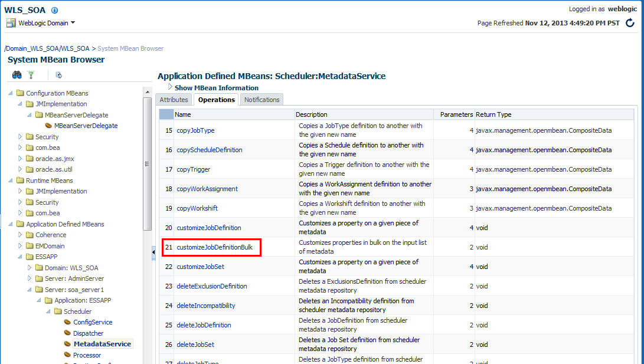Click the Scheduler folder icon
The width and height of the screenshot is (644, 364).
58,311
